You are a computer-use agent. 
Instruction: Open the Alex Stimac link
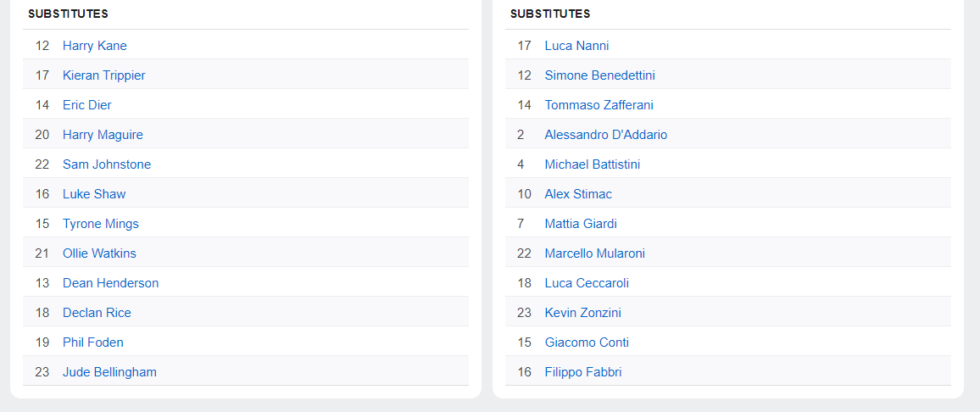click(x=578, y=194)
